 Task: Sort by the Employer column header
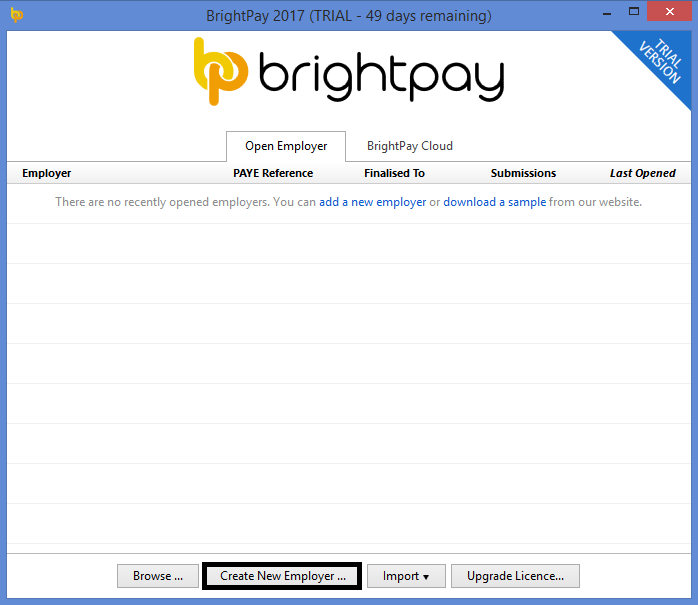coord(47,173)
